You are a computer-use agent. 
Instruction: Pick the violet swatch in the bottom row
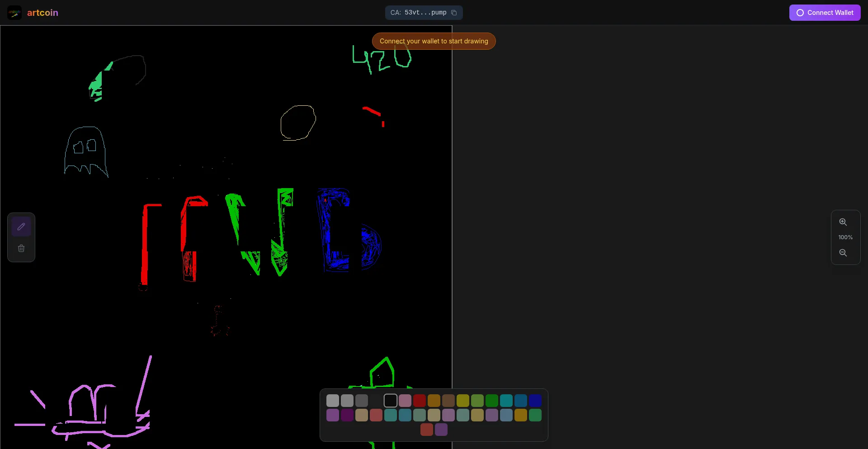pos(441,430)
